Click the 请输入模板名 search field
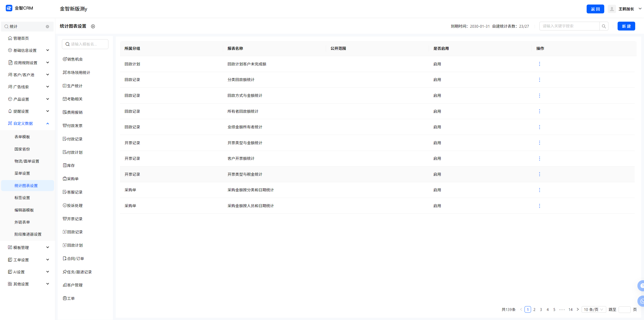 [86, 44]
